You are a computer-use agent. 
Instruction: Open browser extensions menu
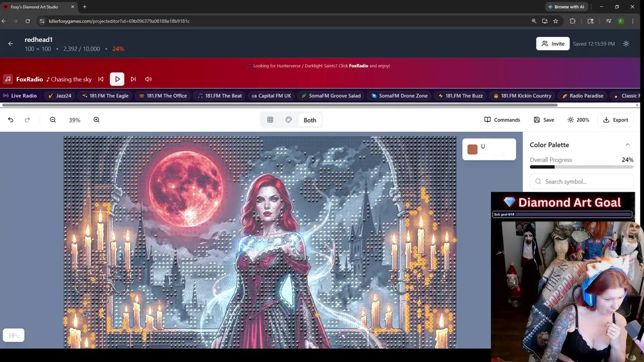click(573, 21)
